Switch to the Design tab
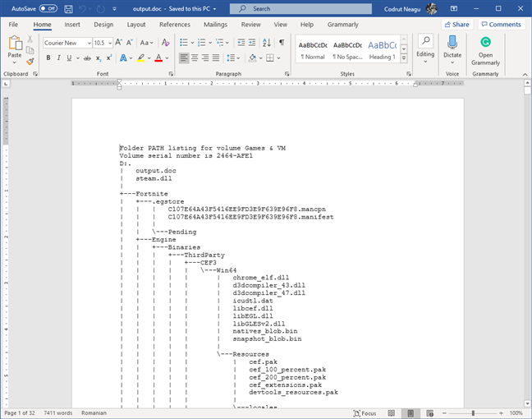The height and width of the screenshot is (419, 532). 103,25
